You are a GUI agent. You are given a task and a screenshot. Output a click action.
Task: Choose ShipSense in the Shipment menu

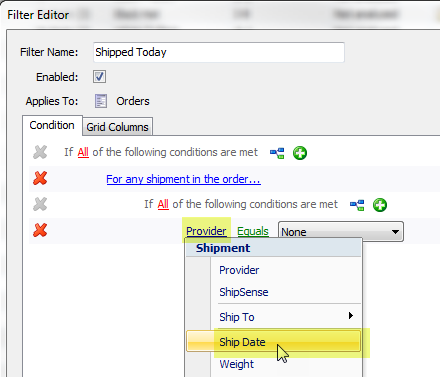(x=244, y=292)
